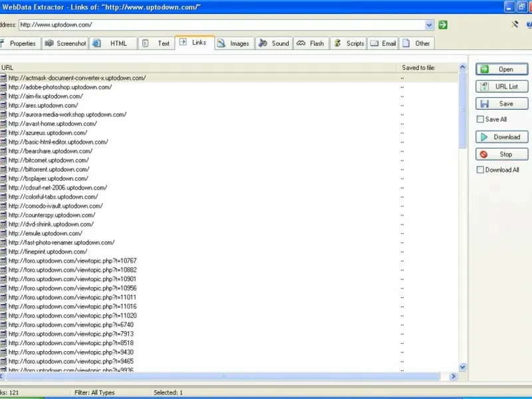The height and width of the screenshot is (399, 532).
Task: Switch to the Links tab
Action: click(x=195, y=43)
